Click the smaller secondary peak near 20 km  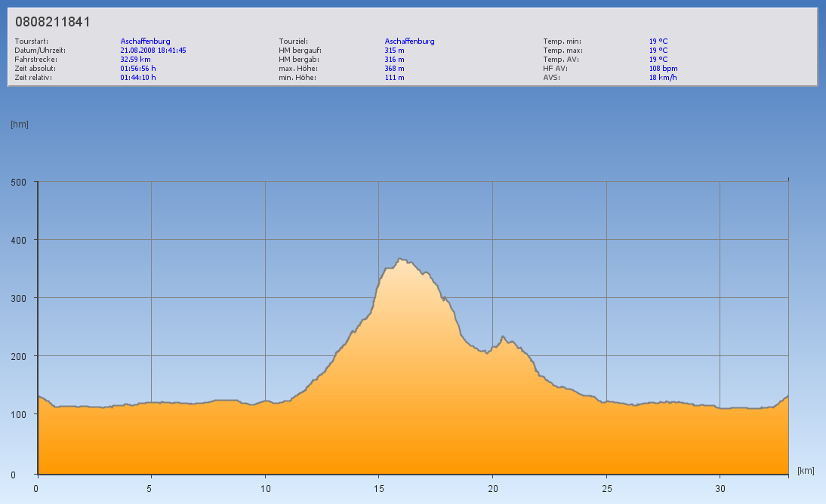click(503, 337)
